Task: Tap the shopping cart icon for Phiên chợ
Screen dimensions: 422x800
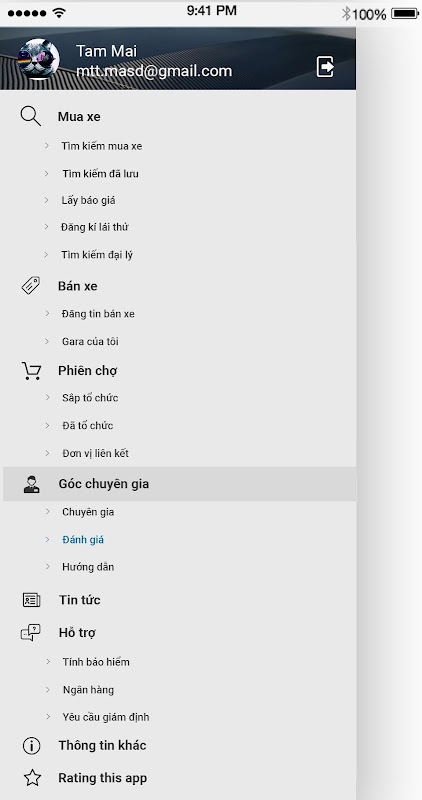Action: 31,370
